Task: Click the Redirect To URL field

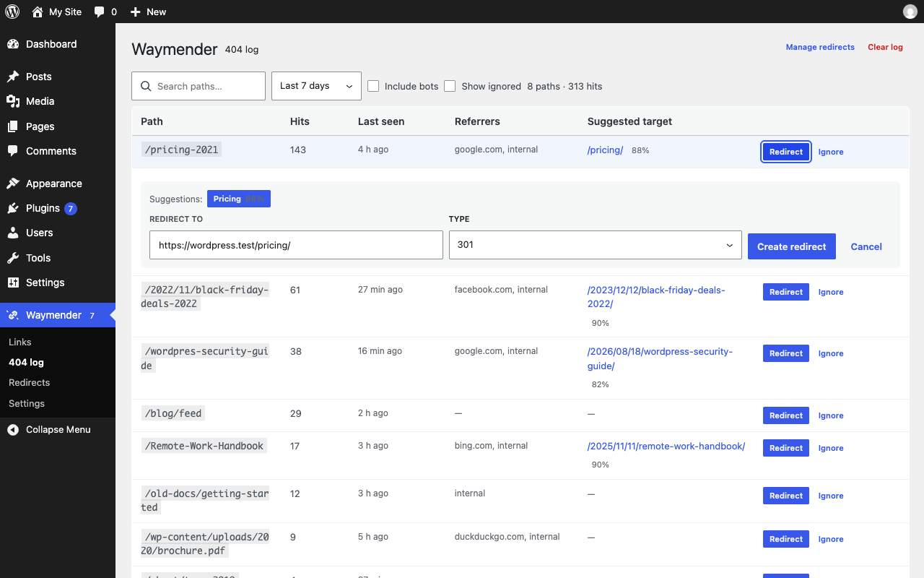Action: pos(296,245)
